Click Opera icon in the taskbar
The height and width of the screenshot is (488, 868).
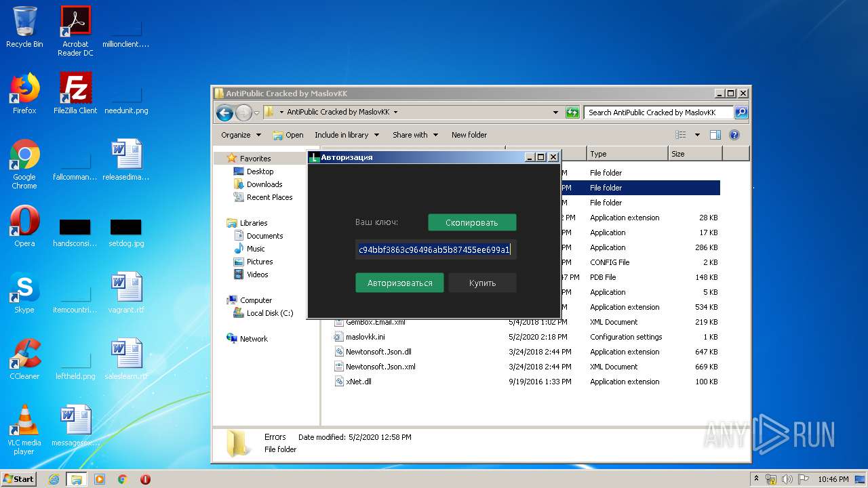click(x=145, y=479)
